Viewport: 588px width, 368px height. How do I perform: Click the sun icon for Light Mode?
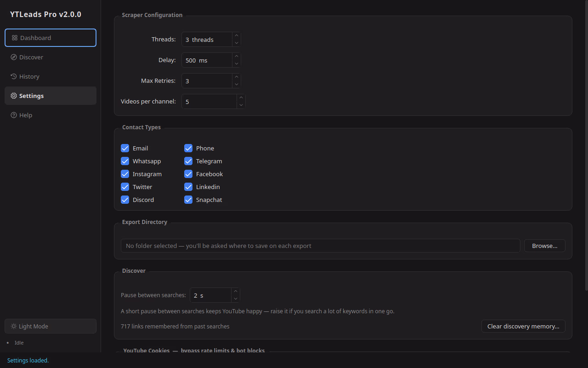coord(14,326)
